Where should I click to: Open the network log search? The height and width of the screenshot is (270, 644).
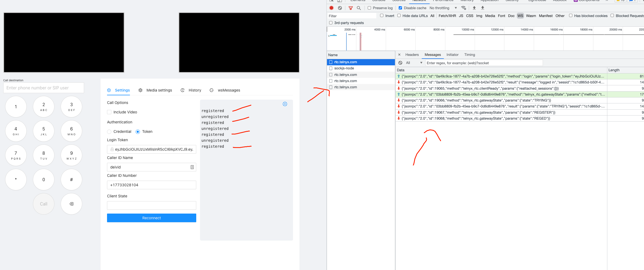click(x=359, y=8)
